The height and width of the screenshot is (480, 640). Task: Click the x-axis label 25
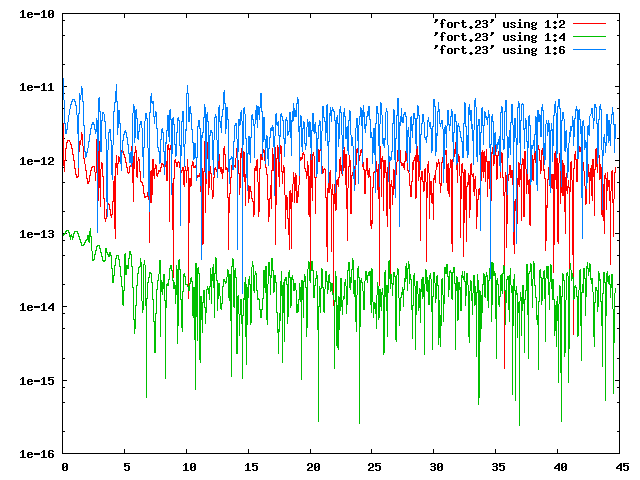[374, 467]
